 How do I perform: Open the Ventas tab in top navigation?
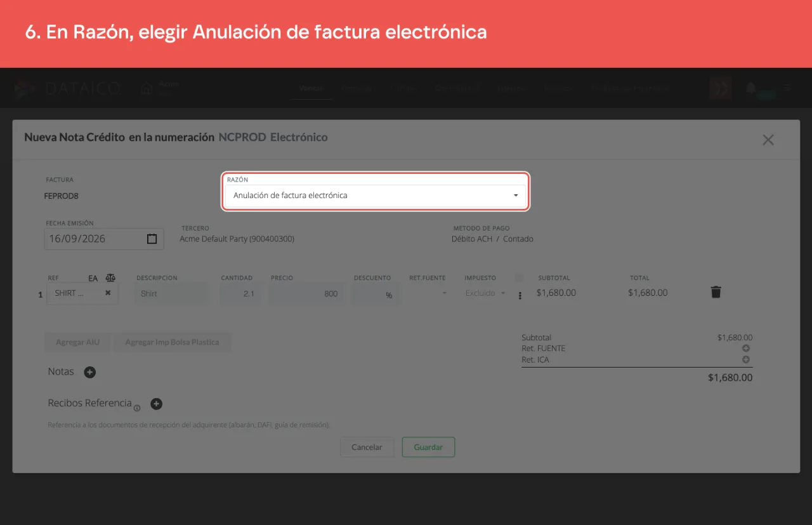click(x=311, y=88)
